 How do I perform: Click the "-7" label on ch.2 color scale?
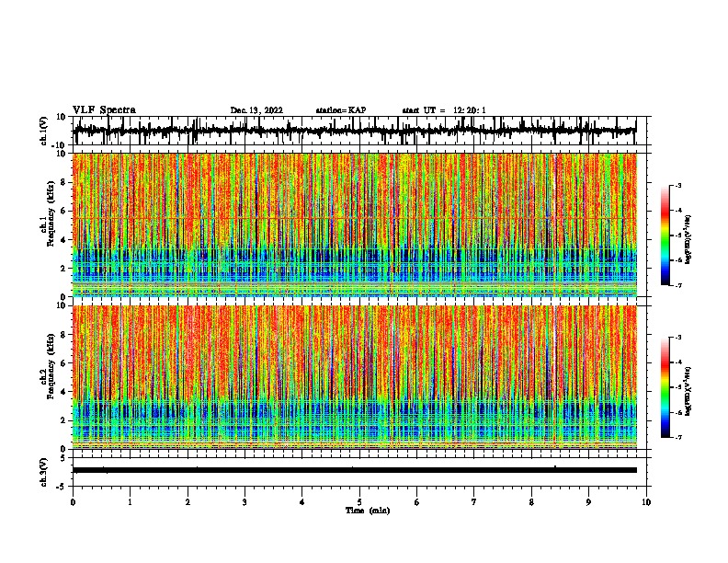click(x=678, y=437)
